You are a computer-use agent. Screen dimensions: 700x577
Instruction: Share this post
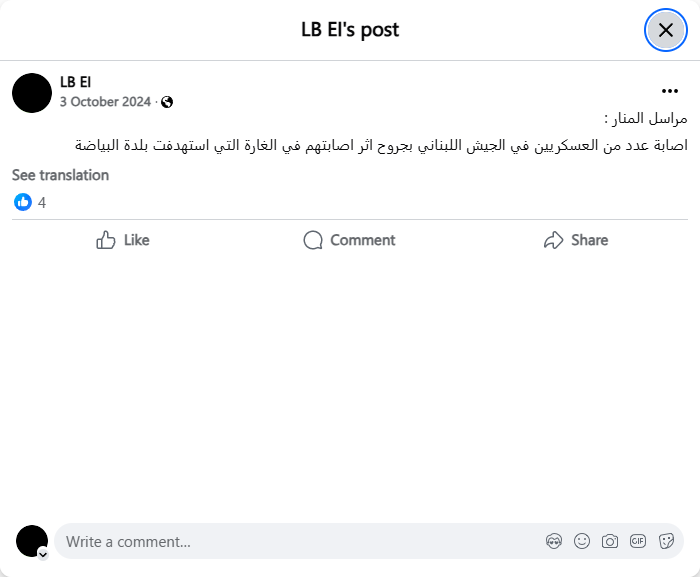coord(576,240)
